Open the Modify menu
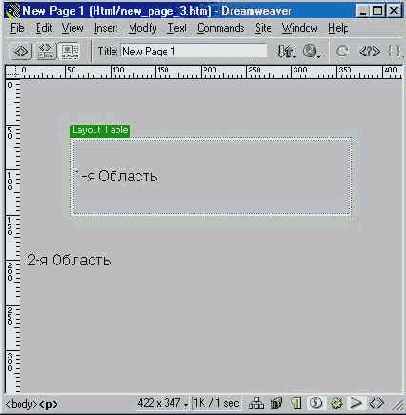The width and height of the screenshot is (406, 415). pos(143,28)
